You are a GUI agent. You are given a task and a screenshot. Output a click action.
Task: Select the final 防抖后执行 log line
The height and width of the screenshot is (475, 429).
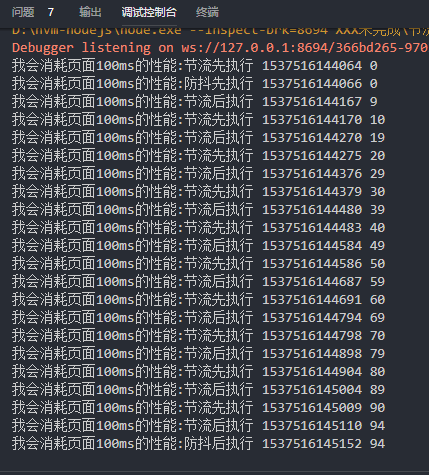click(198, 444)
